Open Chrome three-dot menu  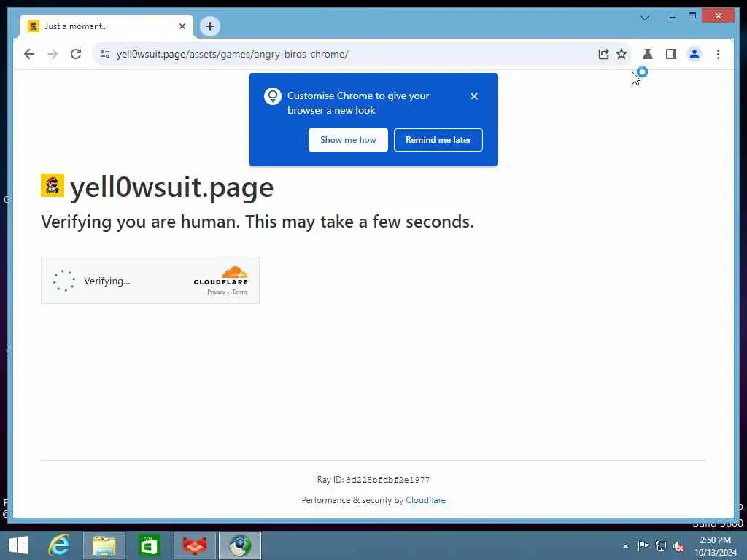click(718, 54)
